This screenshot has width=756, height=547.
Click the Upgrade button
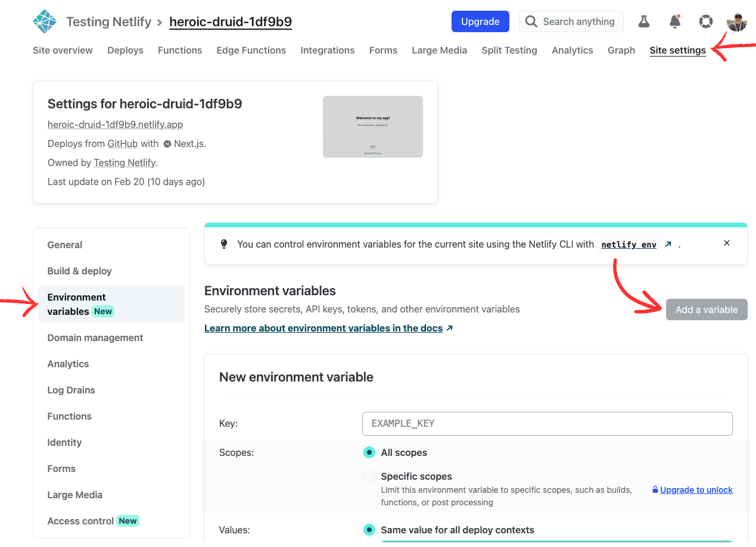coord(480,21)
